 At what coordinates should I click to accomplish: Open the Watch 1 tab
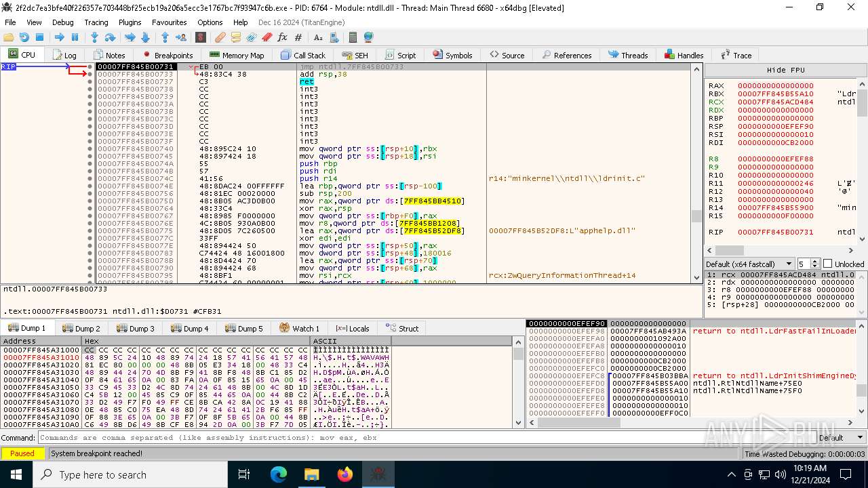click(x=299, y=328)
